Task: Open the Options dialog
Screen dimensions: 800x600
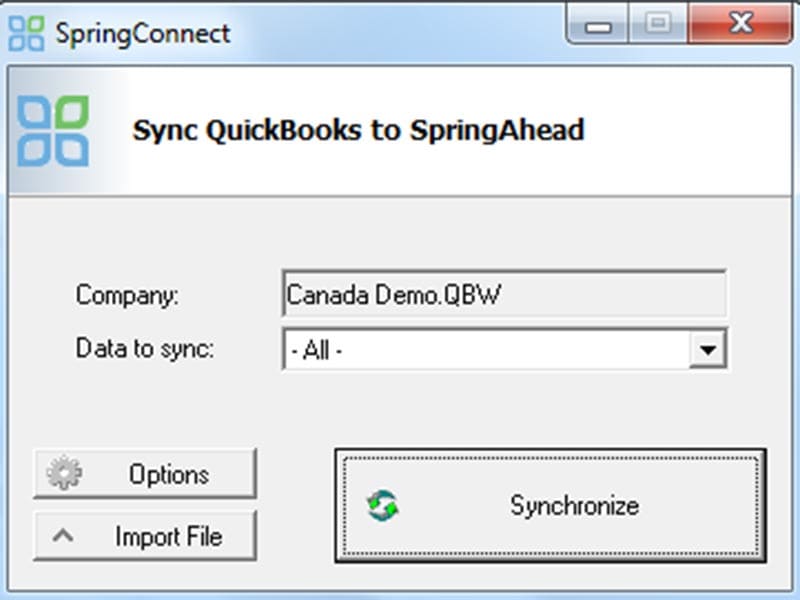Action: (x=145, y=473)
